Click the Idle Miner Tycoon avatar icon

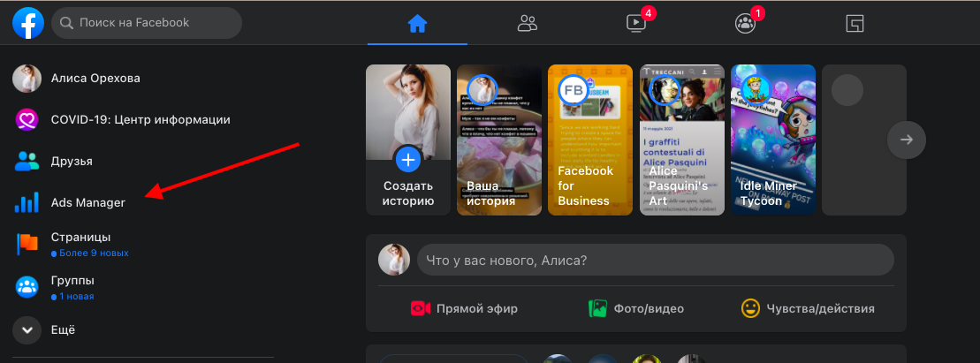point(756,89)
